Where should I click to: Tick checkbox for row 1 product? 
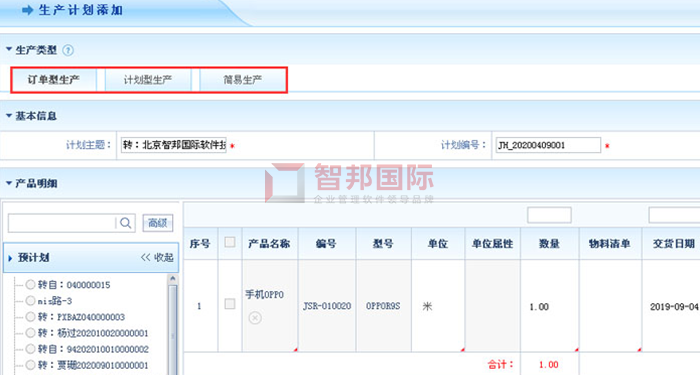coord(230,304)
